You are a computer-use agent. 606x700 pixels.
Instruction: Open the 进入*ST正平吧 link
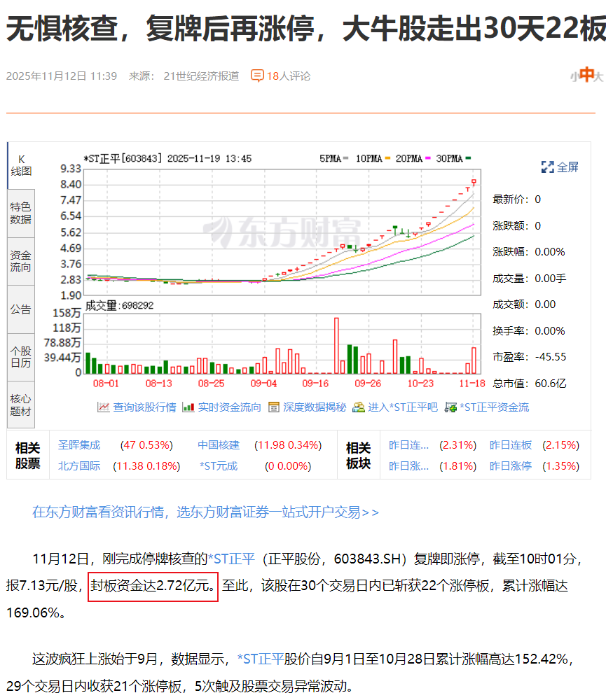coord(403,407)
